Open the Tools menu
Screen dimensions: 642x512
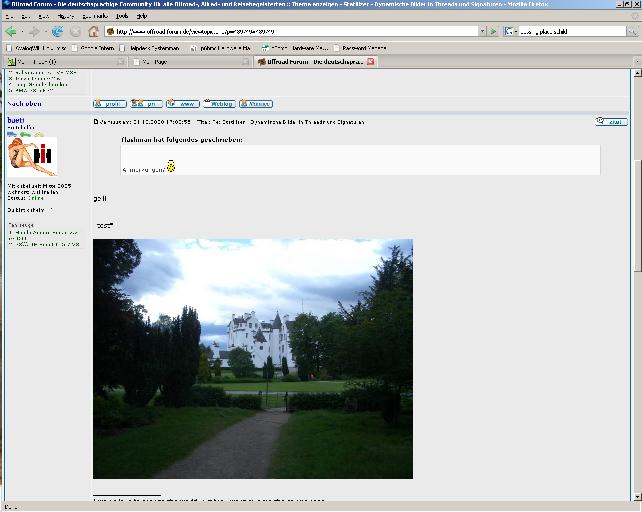(122, 16)
